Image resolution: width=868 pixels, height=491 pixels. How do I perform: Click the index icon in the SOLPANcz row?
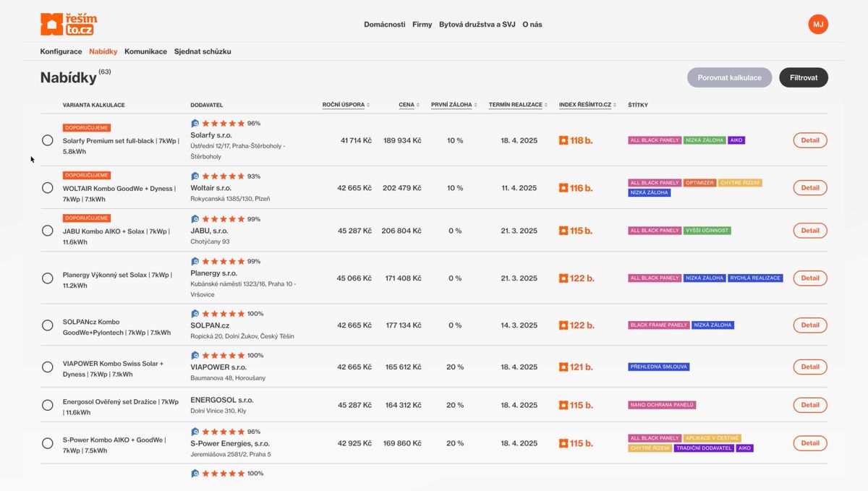pyautogui.click(x=563, y=325)
